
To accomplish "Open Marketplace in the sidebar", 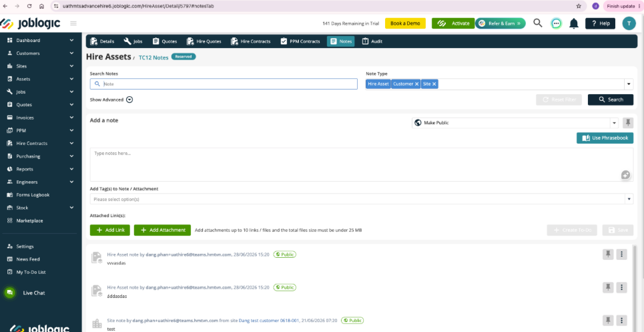I will (x=29, y=220).
